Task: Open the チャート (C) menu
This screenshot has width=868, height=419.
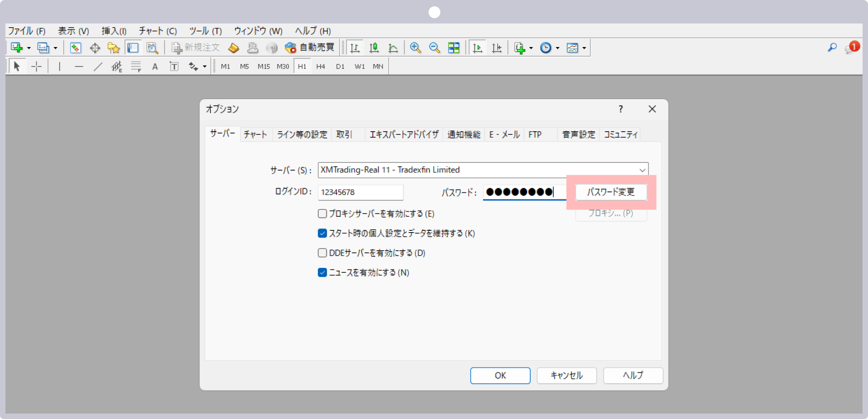Action: 157,31
